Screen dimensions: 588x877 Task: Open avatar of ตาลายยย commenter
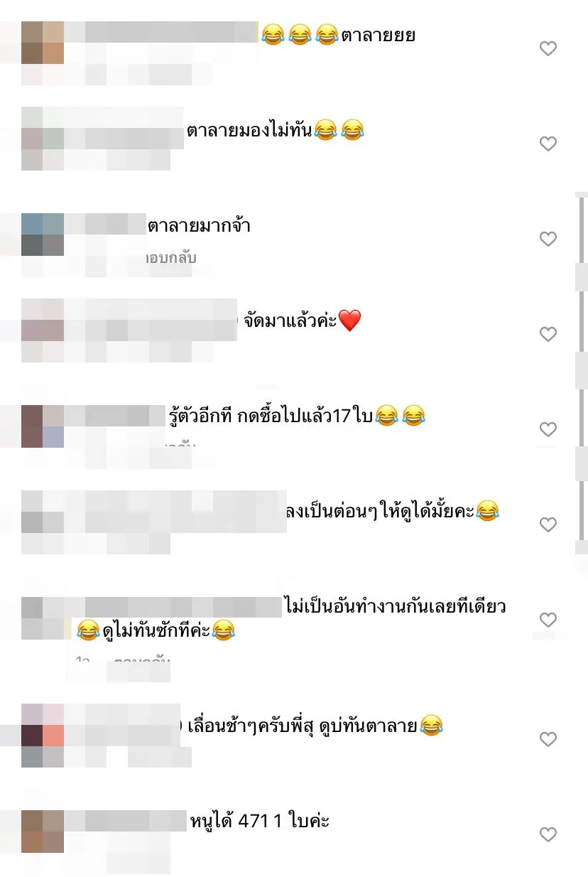tap(43, 43)
